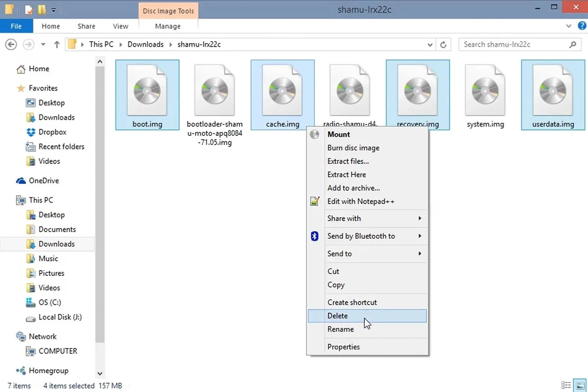The image size is (588, 392).
Task: Click the Properties quick access toolbar icon
Action: 29,9
